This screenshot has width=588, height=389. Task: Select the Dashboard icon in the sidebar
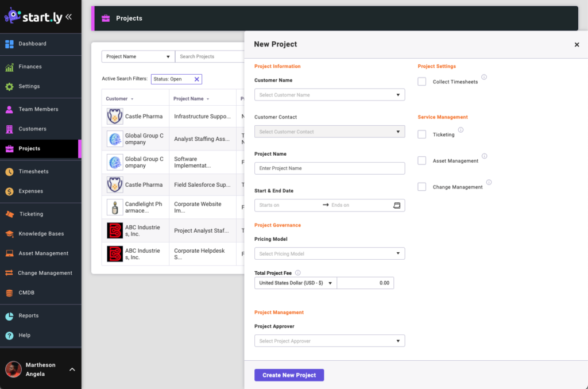pos(10,44)
